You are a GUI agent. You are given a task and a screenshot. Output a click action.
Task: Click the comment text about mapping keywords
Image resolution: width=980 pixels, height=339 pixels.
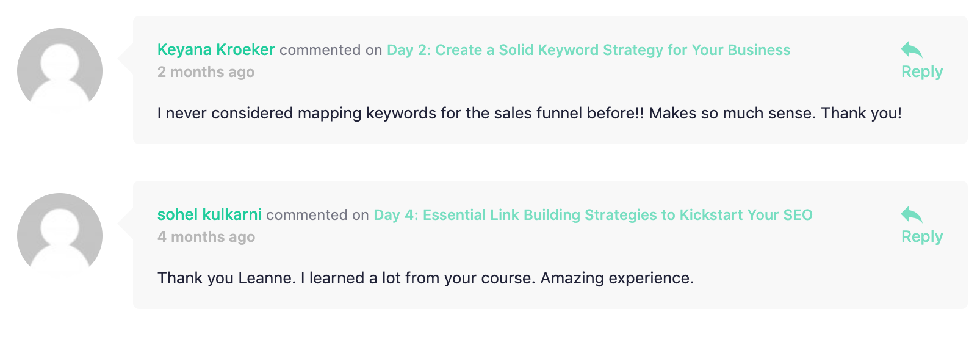529,113
